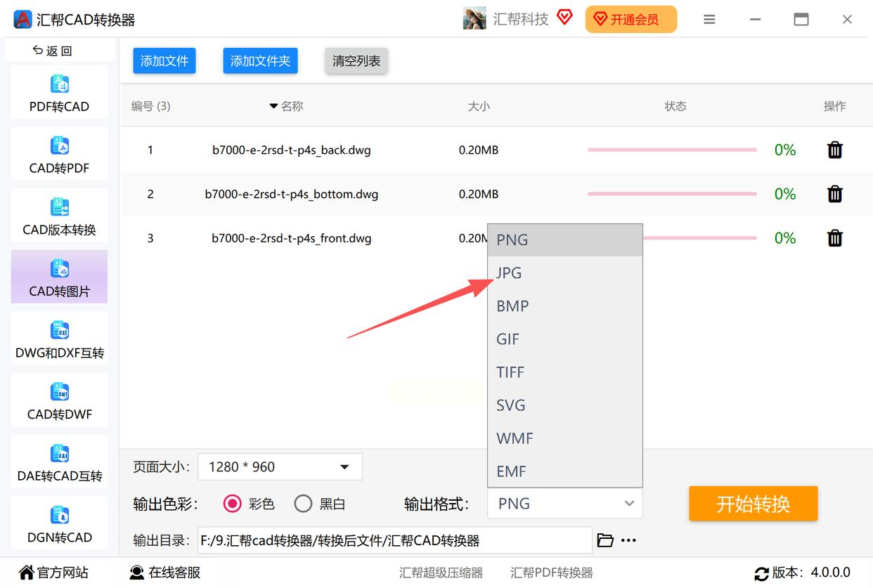Select the 黑白 black-and-white radio button

(x=303, y=504)
